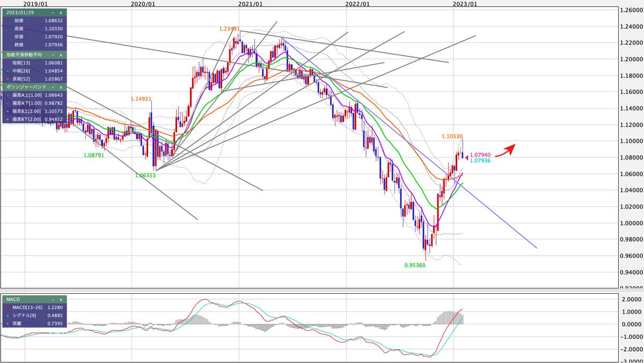Screen dimensions: 644x363
Task: Select the 長期[52] label
Action: [23, 78]
